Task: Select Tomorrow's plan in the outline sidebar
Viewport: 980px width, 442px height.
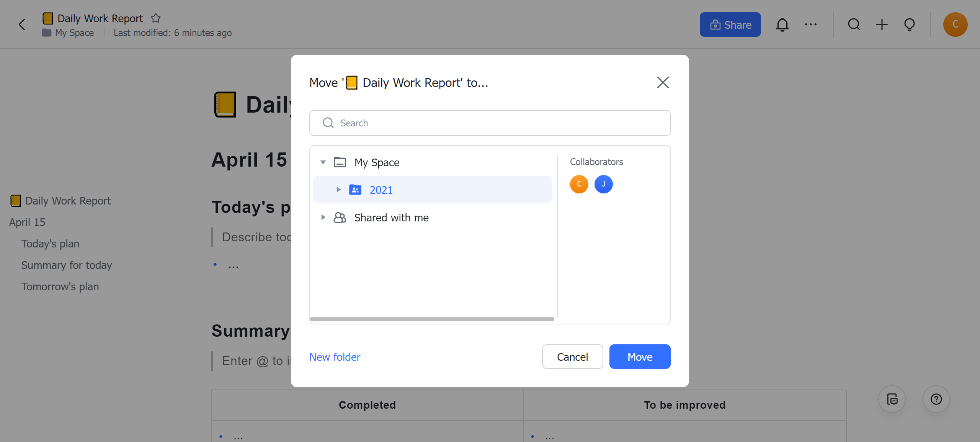Action: coord(60,286)
